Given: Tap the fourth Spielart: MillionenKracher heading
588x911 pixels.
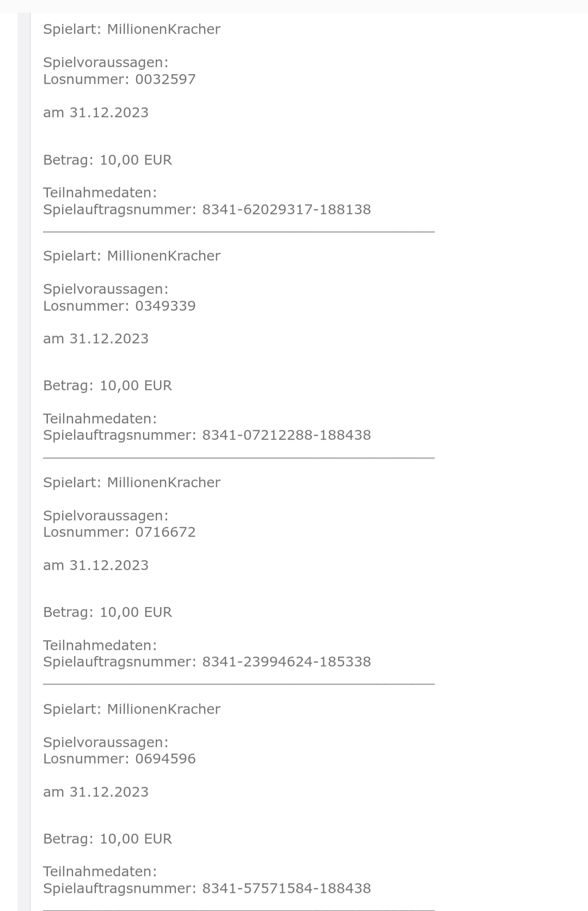Looking at the screenshot, I should [132, 709].
